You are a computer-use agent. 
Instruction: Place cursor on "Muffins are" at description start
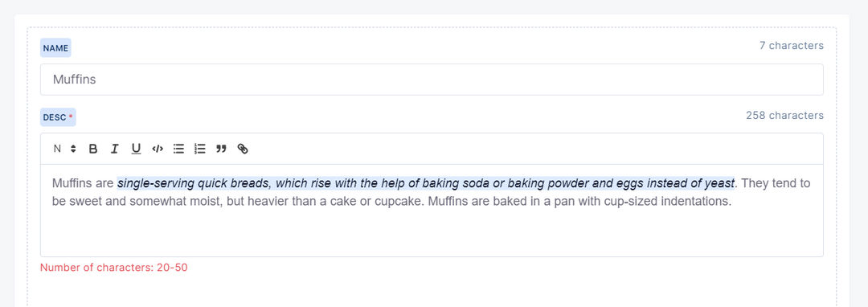coord(83,183)
